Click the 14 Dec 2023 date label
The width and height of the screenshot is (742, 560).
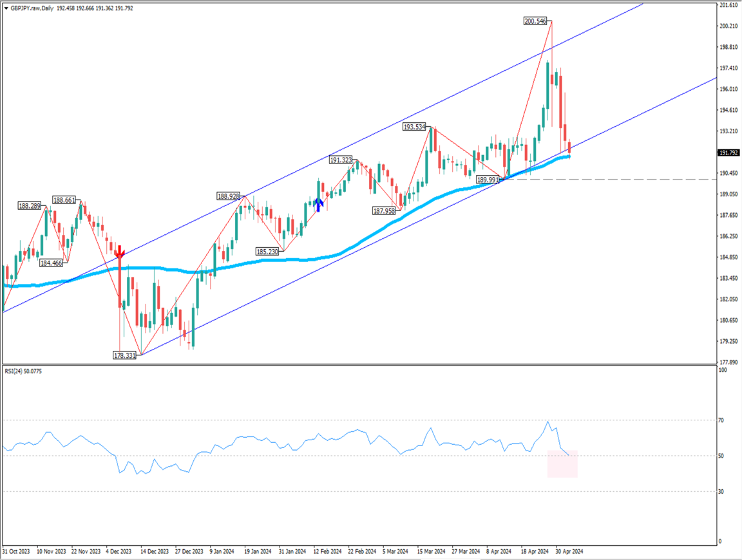point(155,552)
